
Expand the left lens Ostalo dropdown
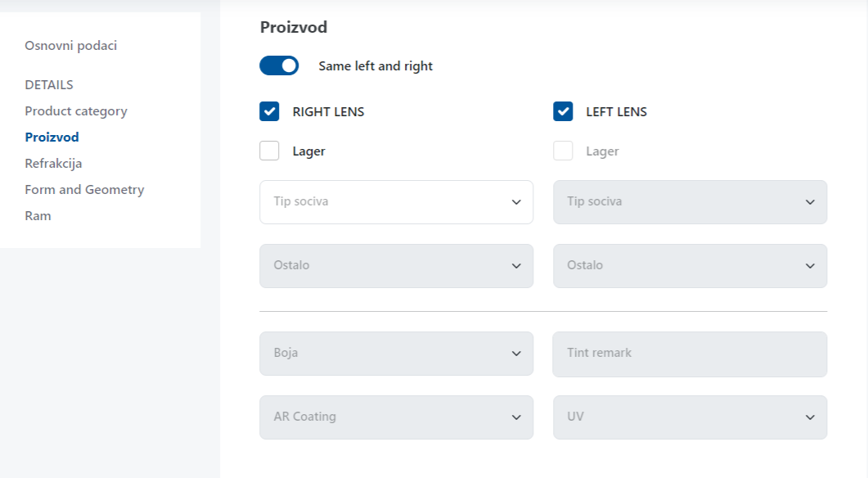tap(690, 265)
